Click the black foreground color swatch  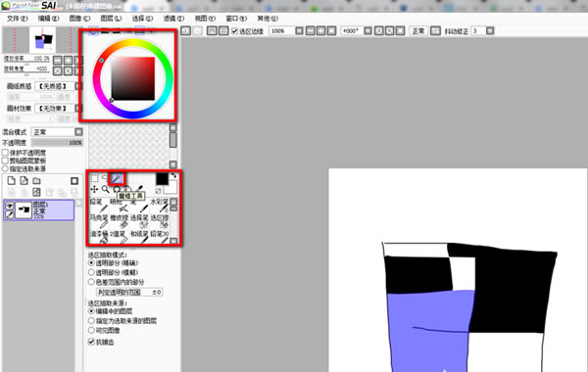coord(162,179)
